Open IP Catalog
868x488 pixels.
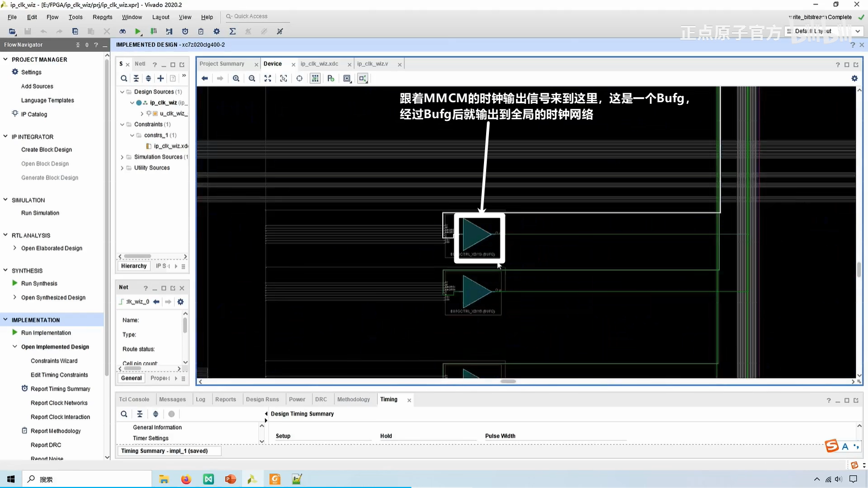pyautogui.click(x=34, y=114)
